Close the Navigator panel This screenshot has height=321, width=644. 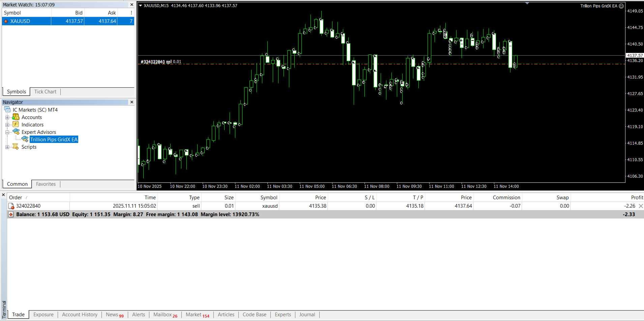click(132, 102)
